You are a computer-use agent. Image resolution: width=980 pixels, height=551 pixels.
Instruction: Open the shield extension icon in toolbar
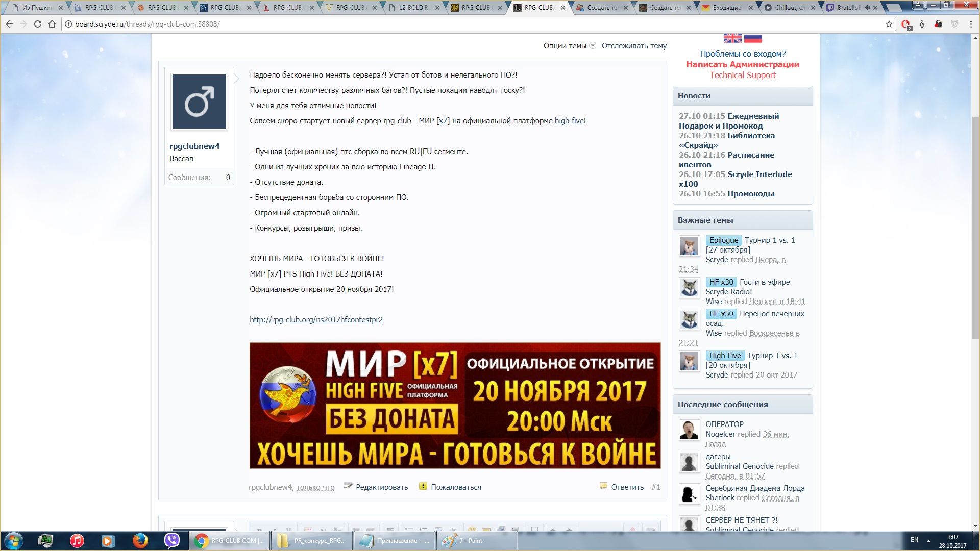tap(954, 24)
